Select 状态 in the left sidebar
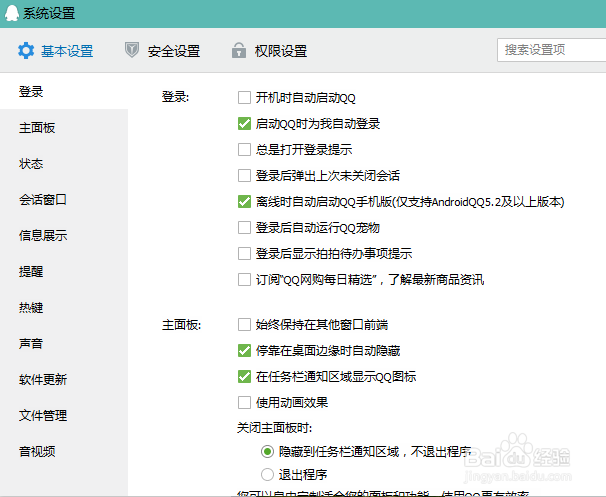Viewport: 606px width, 497px height. [x=64, y=163]
